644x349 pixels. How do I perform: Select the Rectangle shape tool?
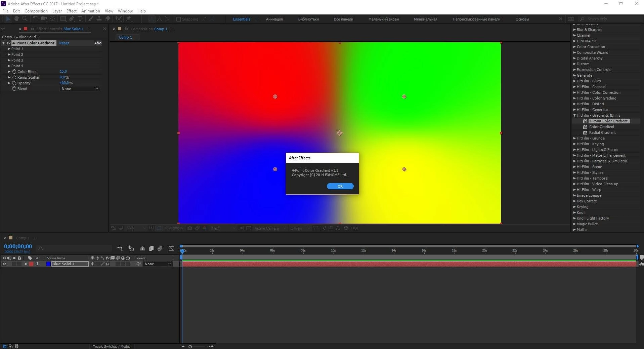[63, 19]
